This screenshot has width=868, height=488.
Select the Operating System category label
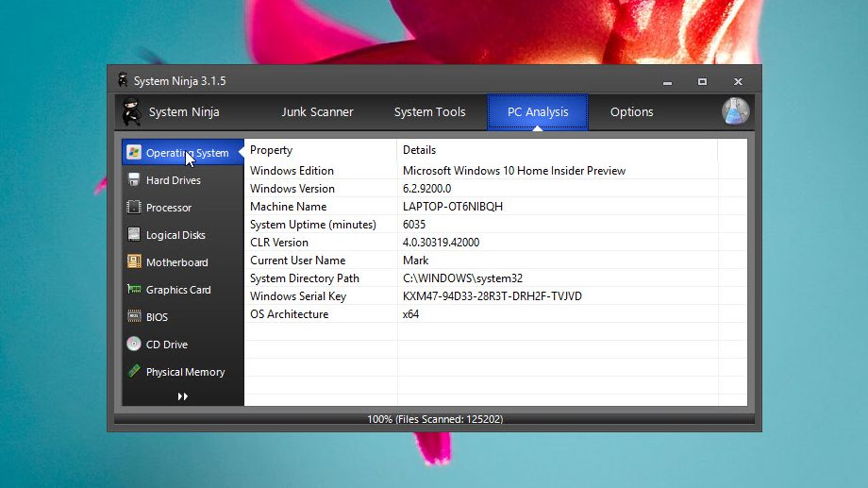(x=187, y=153)
